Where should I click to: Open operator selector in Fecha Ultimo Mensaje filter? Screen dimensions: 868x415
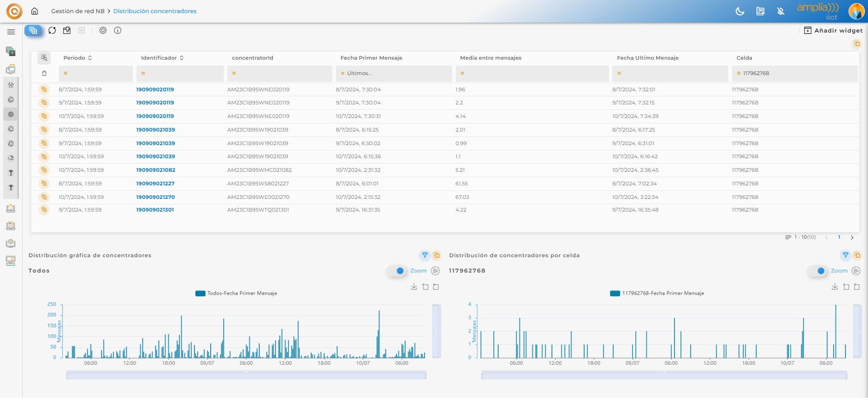pos(619,73)
